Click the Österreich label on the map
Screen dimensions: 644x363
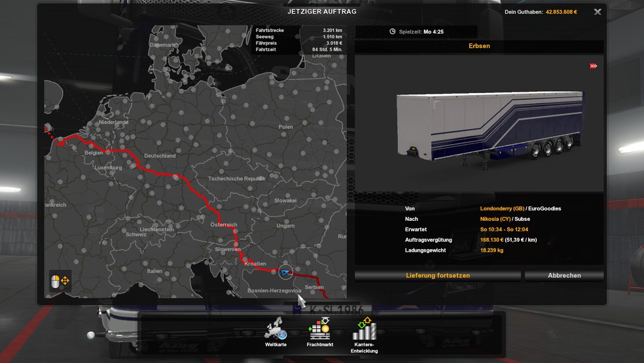(x=223, y=225)
